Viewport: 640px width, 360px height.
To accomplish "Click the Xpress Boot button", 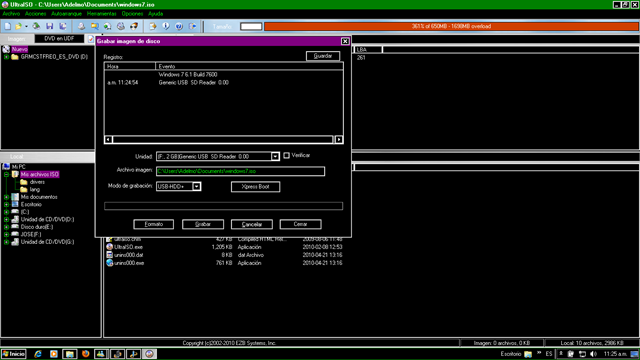I will (256, 187).
